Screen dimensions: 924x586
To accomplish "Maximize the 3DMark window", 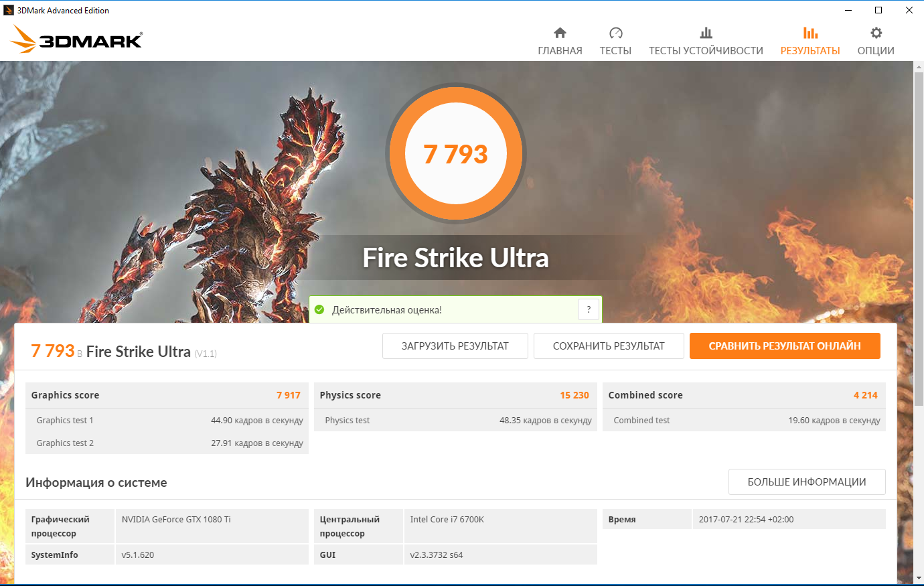I will click(878, 10).
